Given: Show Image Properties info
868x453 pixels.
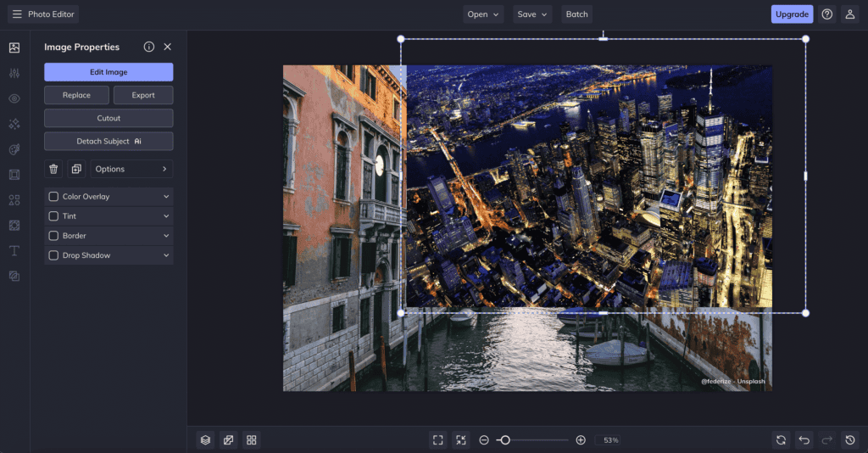Looking at the screenshot, I should pyautogui.click(x=149, y=47).
